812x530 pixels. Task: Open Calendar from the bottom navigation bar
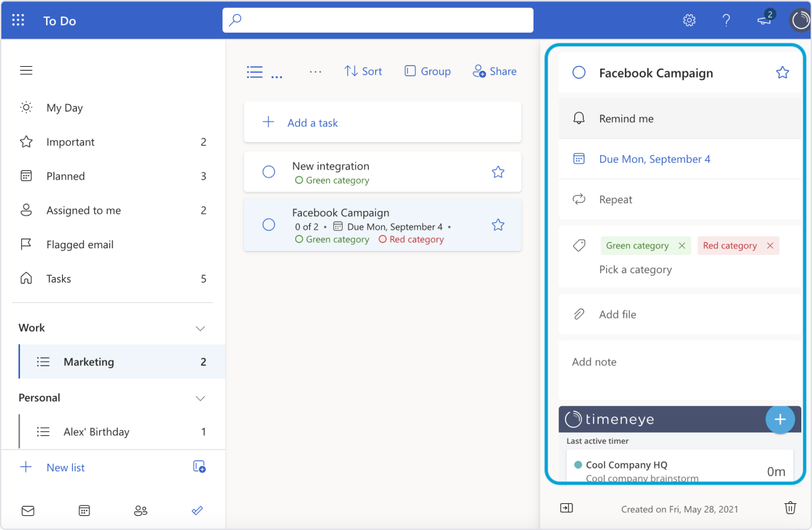click(84, 511)
